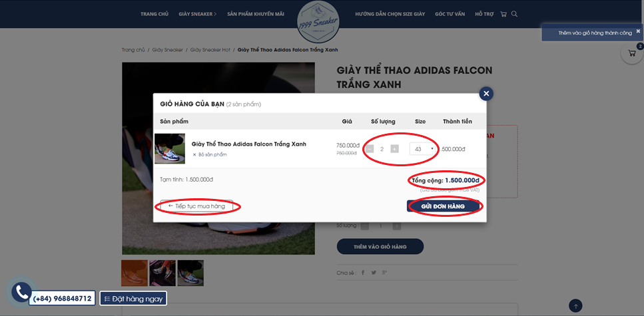Increase cart quantity with plus button
Image resolution: width=644 pixels, height=316 pixels.
[x=394, y=149]
